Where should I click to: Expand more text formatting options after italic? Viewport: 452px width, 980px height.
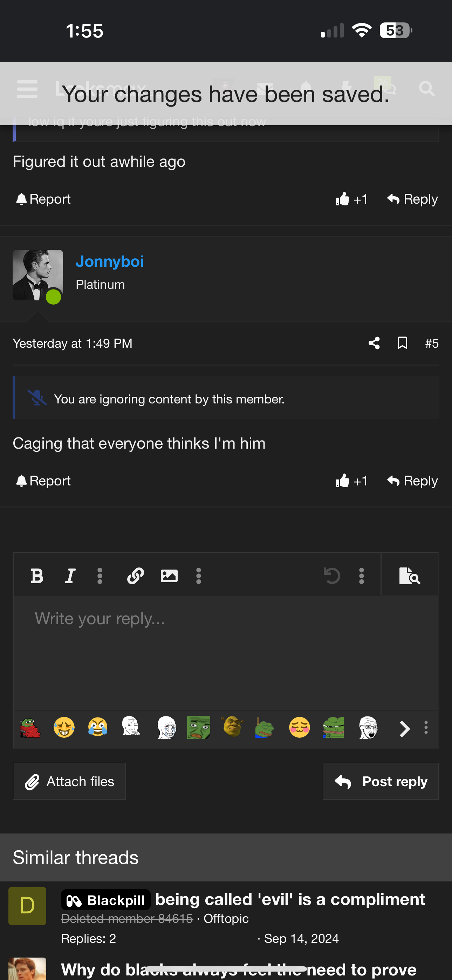point(100,576)
